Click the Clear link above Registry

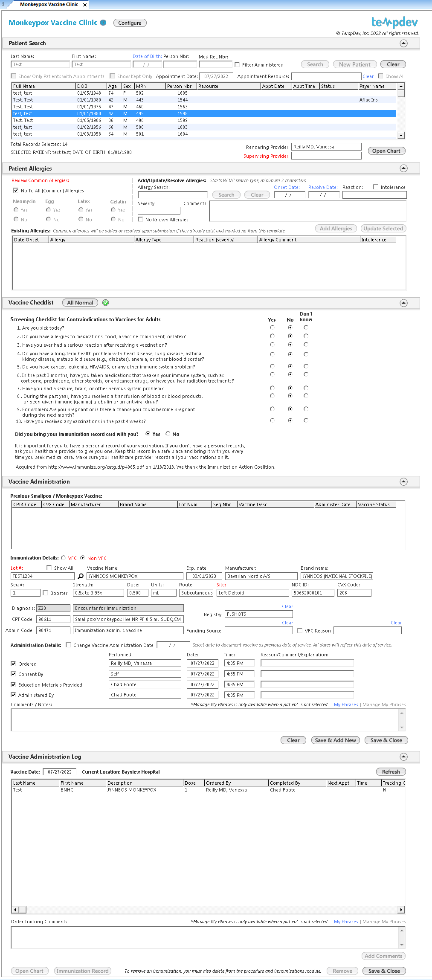point(287,606)
